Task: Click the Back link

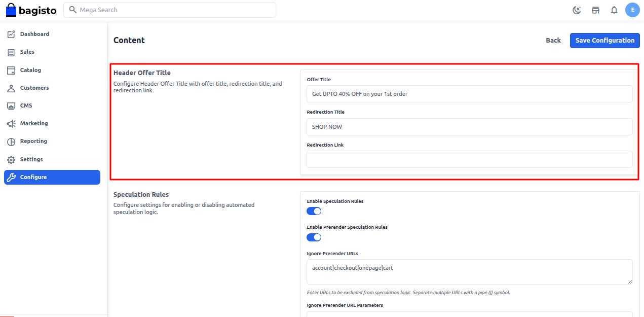Action: (x=553, y=41)
